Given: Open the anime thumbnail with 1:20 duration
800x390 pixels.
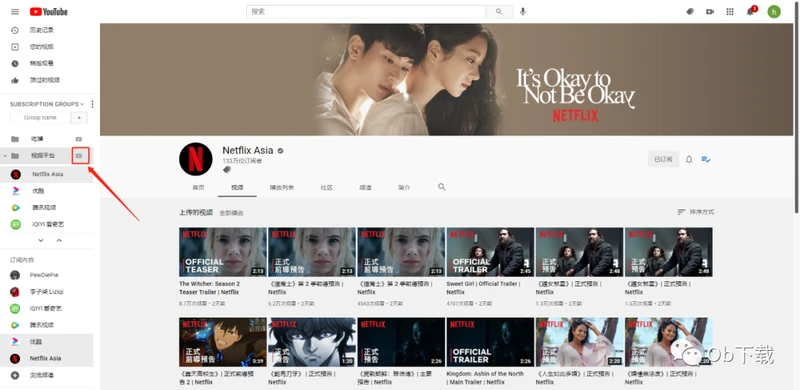Looking at the screenshot, I should (312, 342).
